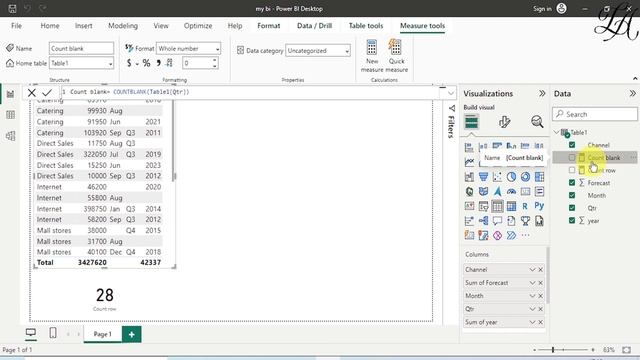Choose the Azure map arrow visual

point(497,191)
